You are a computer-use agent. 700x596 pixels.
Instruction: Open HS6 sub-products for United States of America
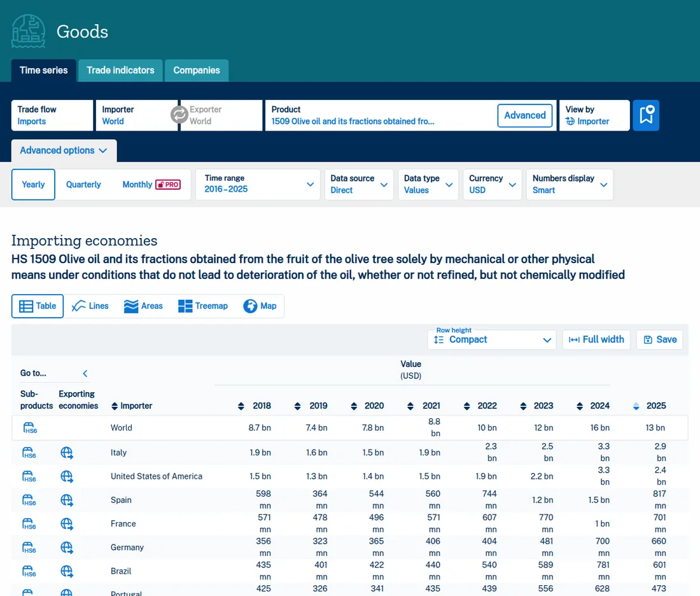point(29,476)
